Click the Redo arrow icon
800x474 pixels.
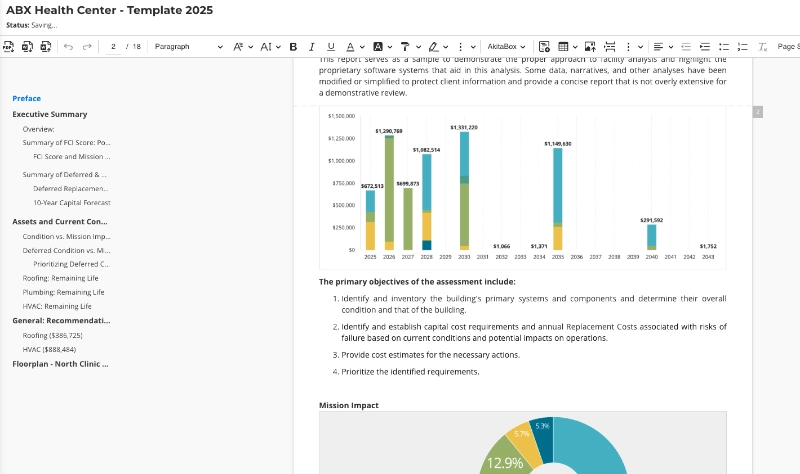click(87, 46)
